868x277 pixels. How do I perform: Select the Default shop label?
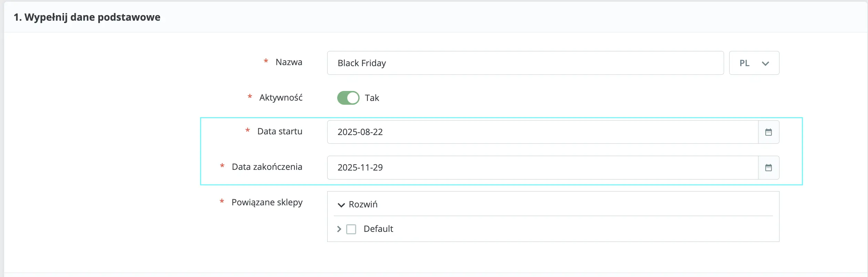pos(378,229)
